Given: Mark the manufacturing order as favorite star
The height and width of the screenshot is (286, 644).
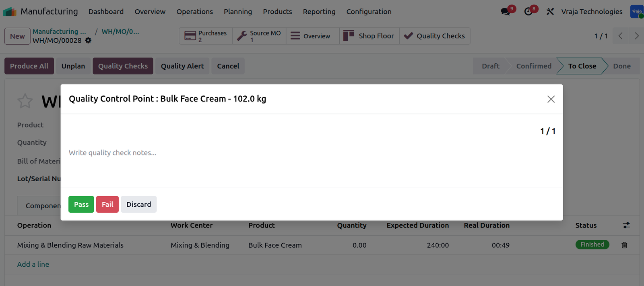Looking at the screenshot, I should 25,101.
